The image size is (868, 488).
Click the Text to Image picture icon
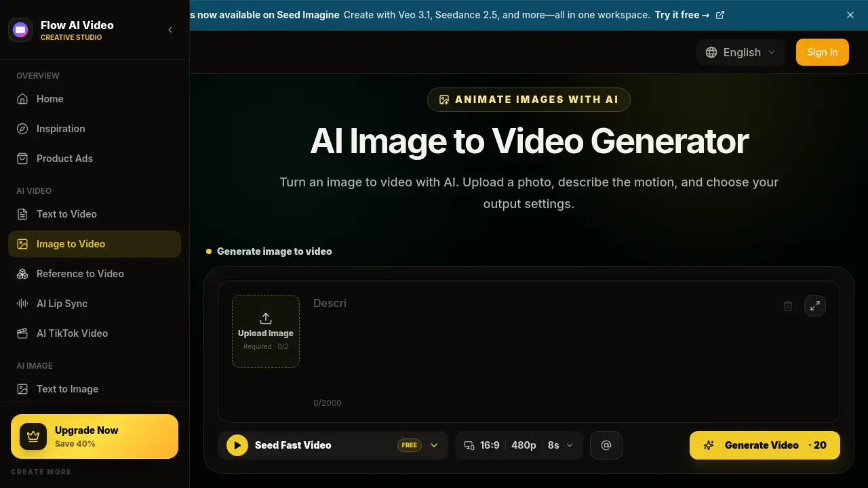[x=22, y=389]
